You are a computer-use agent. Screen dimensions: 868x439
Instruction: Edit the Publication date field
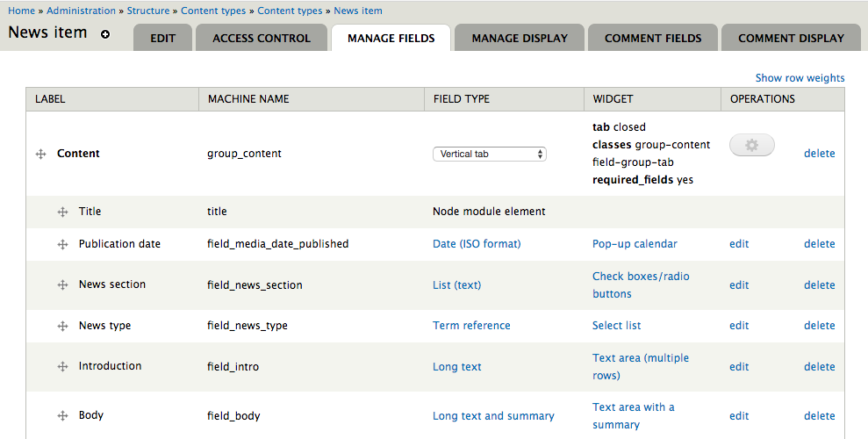(x=739, y=244)
